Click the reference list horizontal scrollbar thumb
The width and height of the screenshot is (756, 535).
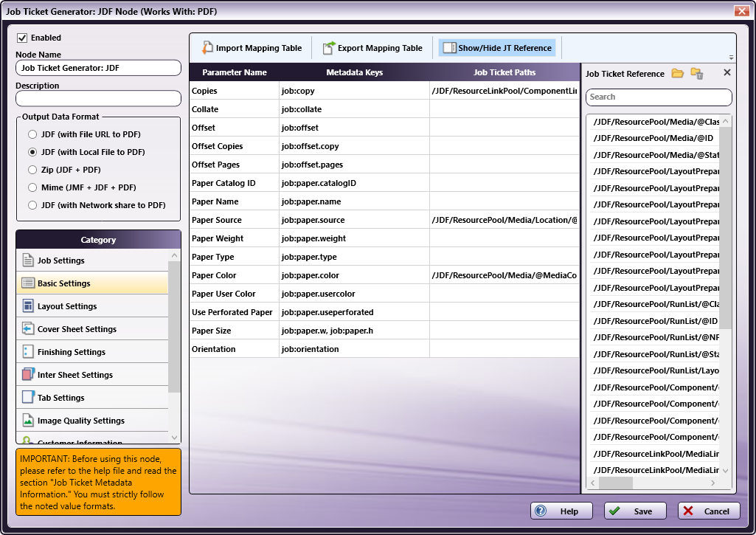coord(616,483)
